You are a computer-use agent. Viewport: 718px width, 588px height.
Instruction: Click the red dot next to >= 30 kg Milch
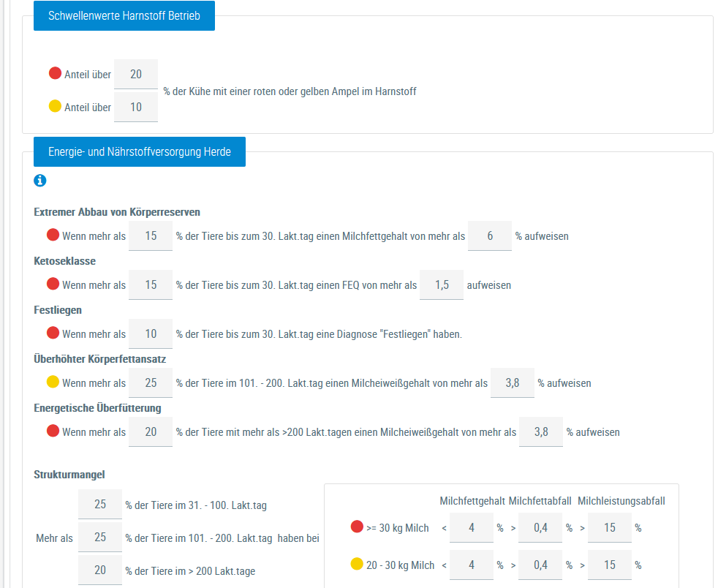(357, 527)
